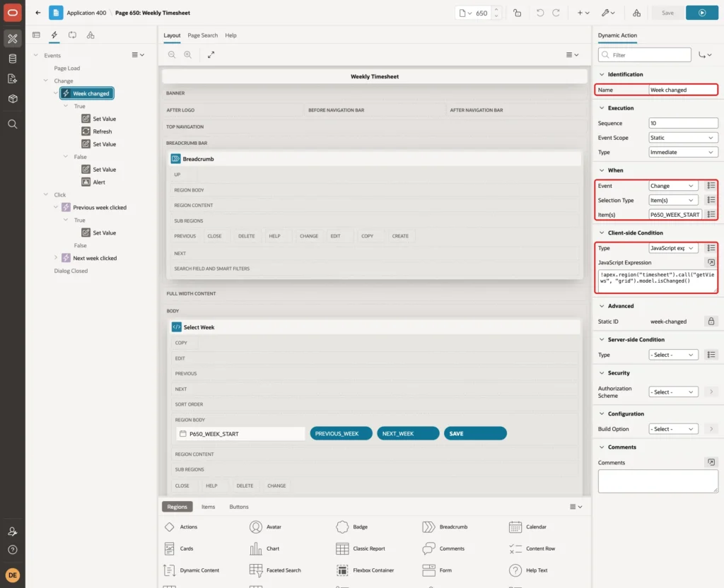Select the Week changed dynamic action
Viewport: 724px width, 588px height.
pyautogui.click(x=87, y=93)
